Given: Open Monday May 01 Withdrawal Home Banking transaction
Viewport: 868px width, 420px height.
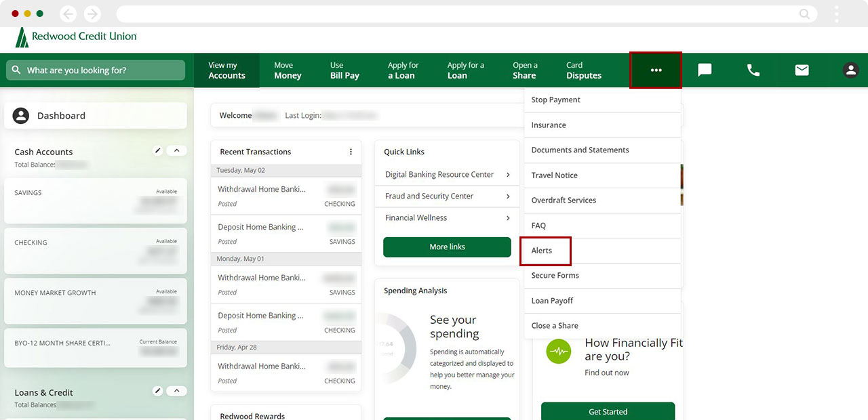Looking at the screenshot, I should [x=286, y=285].
